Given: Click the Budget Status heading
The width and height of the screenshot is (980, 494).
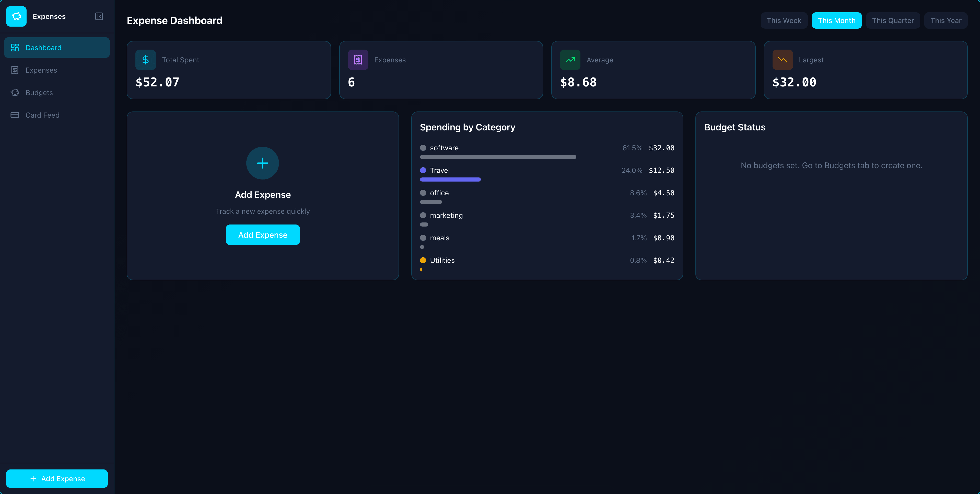Looking at the screenshot, I should coord(735,127).
